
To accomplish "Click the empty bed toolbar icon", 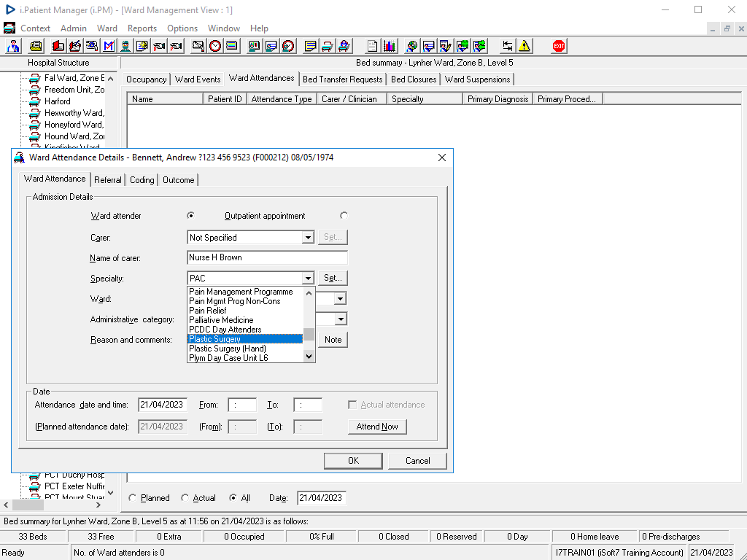I will (x=328, y=46).
